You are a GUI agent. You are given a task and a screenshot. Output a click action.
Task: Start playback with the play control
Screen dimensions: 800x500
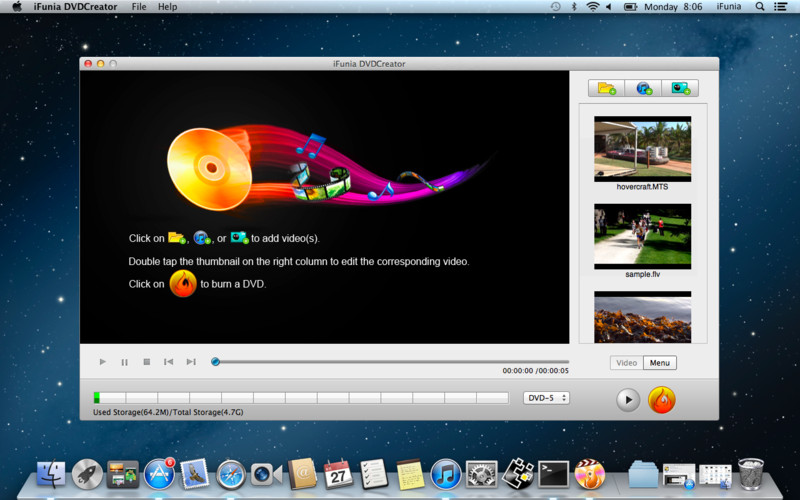pyautogui.click(x=103, y=362)
